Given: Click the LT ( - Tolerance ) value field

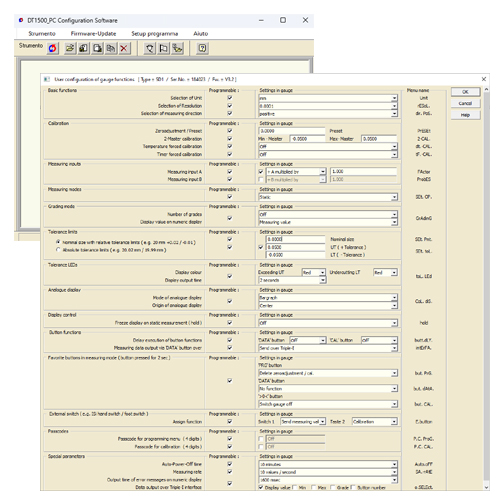Looking at the screenshot, I should pos(296,255).
